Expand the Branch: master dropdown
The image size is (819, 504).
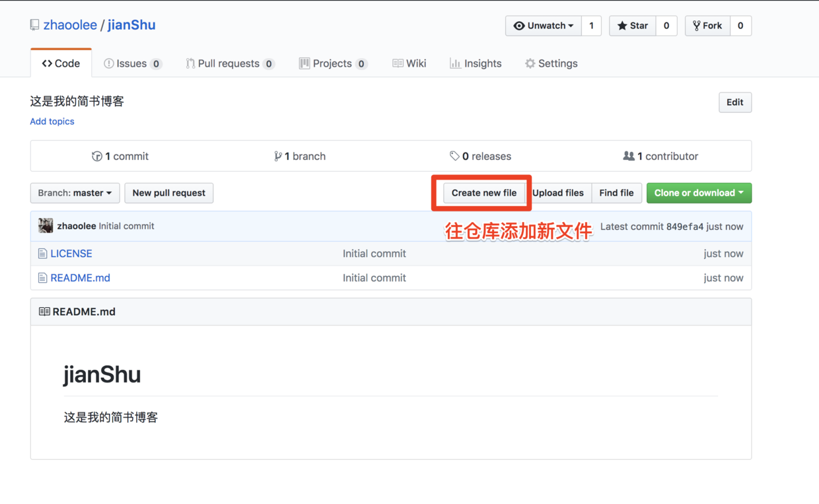pos(75,193)
